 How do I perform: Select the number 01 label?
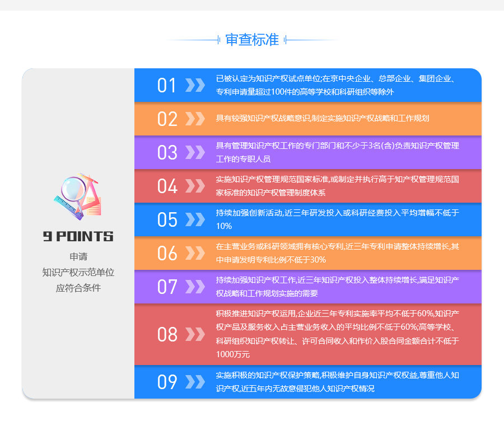167,86
